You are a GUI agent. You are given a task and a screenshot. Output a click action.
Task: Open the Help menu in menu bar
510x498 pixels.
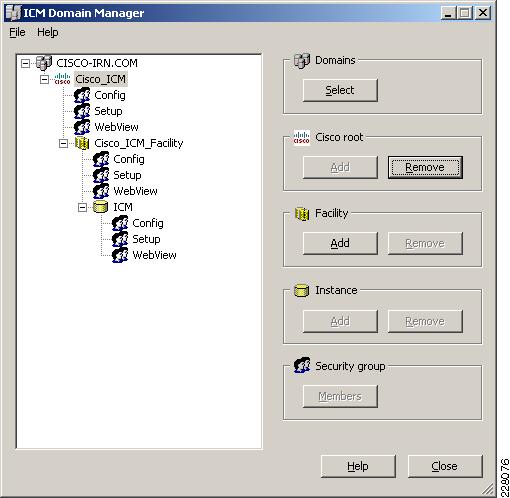point(48,32)
